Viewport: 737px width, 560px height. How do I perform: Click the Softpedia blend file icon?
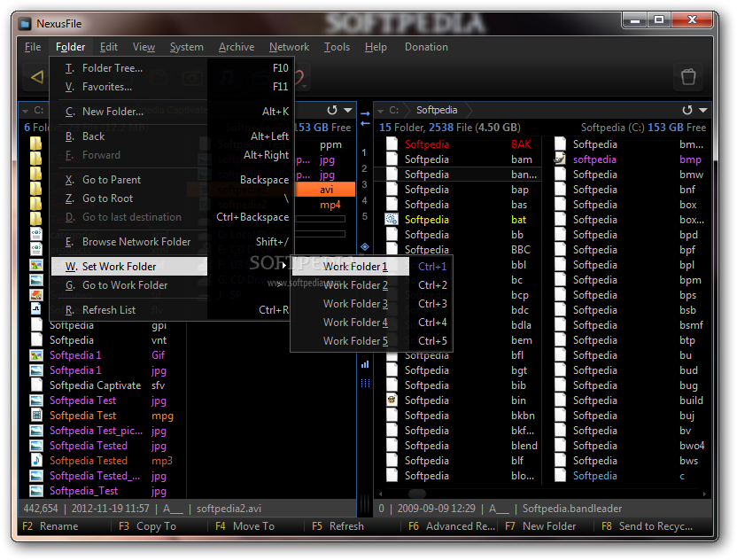(392, 446)
